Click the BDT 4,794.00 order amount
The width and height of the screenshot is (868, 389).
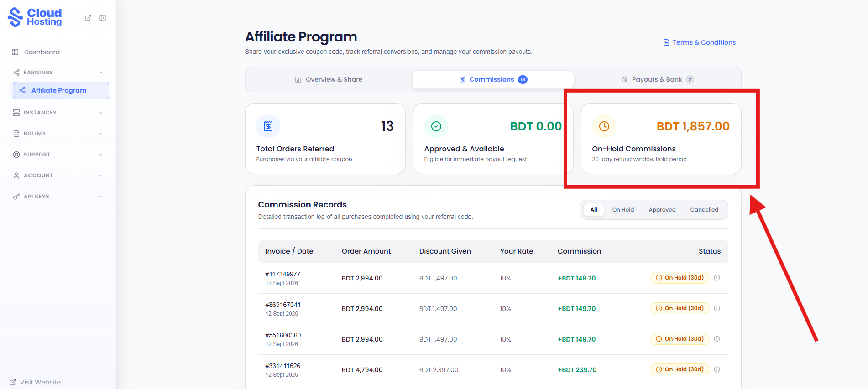tap(362, 370)
